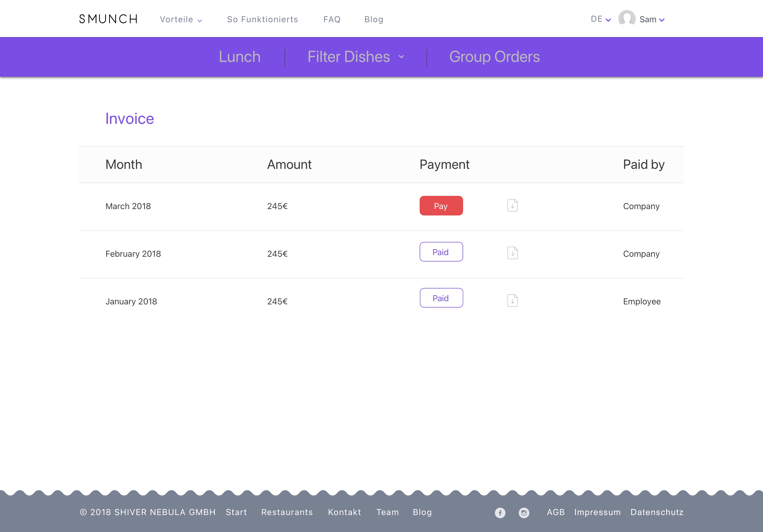The height and width of the screenshot is (532, 763).
Task: Click the Paid button for January 2018
Action: [x=441, y=298]
